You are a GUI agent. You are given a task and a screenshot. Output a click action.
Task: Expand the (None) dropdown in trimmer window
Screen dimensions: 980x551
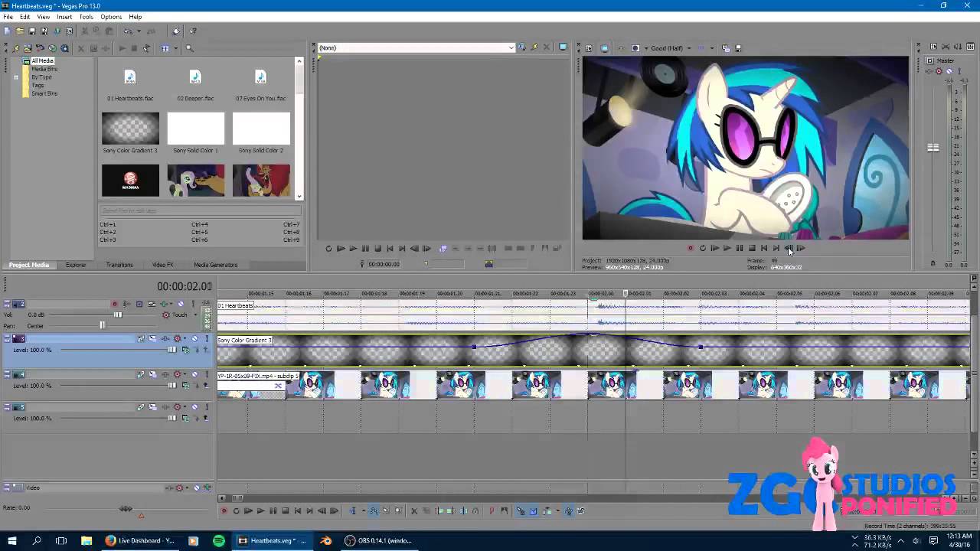click(511, 48)
